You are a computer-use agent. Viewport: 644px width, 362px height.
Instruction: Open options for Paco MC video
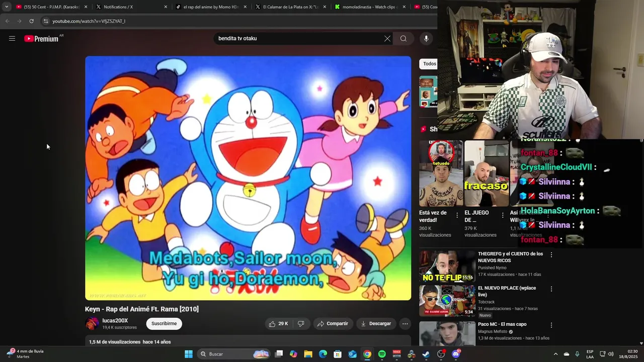click(x=551, y=325)
